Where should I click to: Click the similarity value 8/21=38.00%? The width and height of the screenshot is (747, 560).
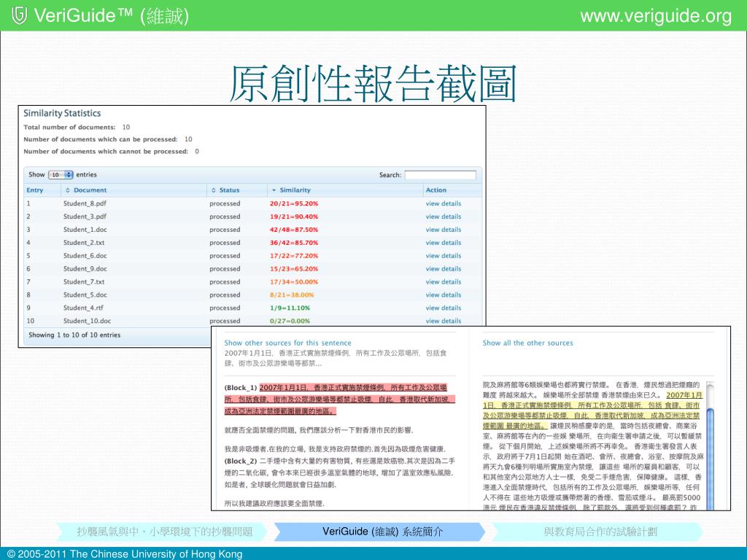292,295
